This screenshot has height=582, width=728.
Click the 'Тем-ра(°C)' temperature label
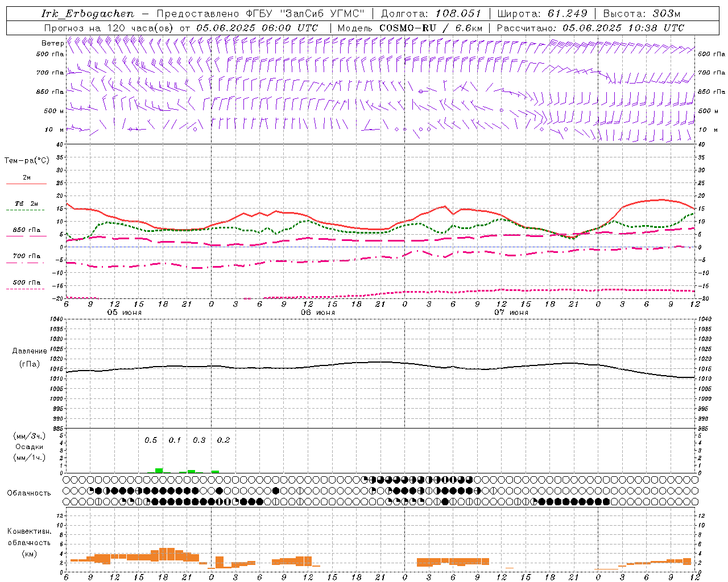[27, 161]
